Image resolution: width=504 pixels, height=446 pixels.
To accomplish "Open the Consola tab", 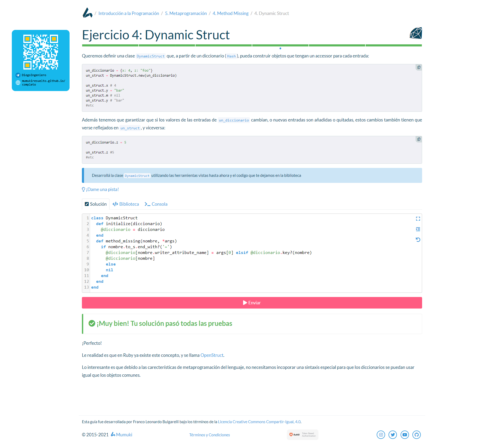I will coord(156,204).
